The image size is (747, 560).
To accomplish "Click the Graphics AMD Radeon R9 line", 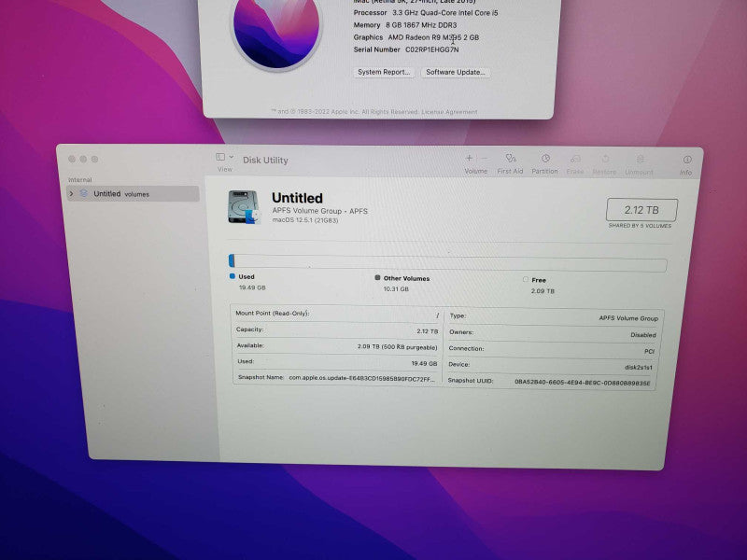I will tap(416, 37).
